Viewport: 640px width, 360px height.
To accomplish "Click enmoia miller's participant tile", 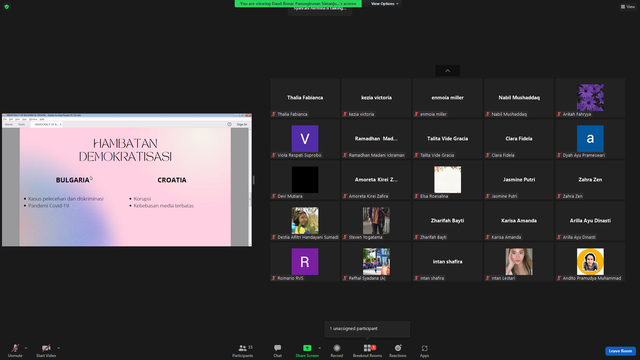I will (447, 98).
